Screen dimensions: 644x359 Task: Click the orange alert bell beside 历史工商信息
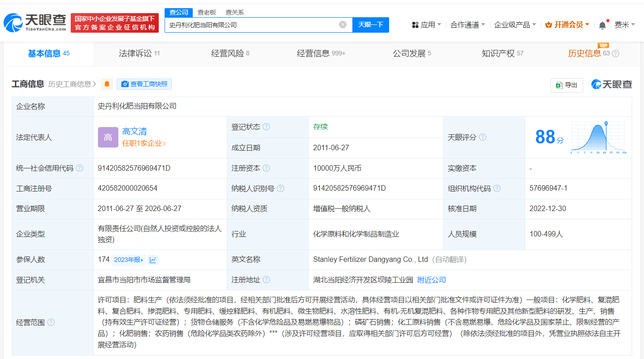point(107,84)
